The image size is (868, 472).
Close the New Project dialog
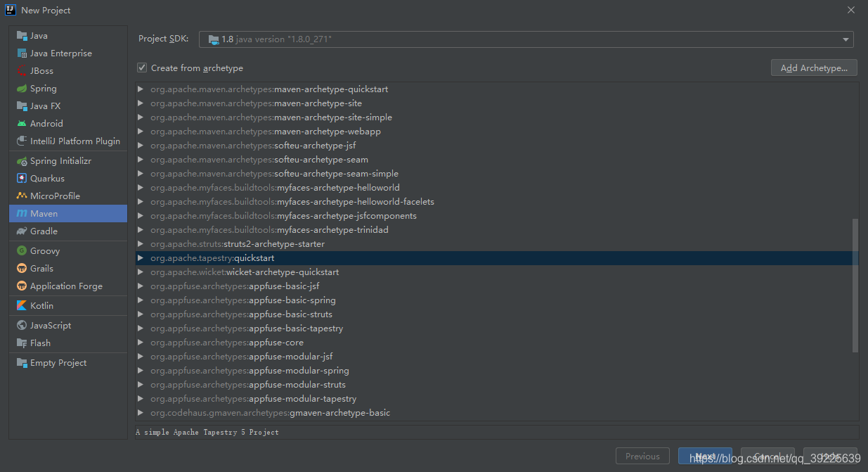(850, 10)
